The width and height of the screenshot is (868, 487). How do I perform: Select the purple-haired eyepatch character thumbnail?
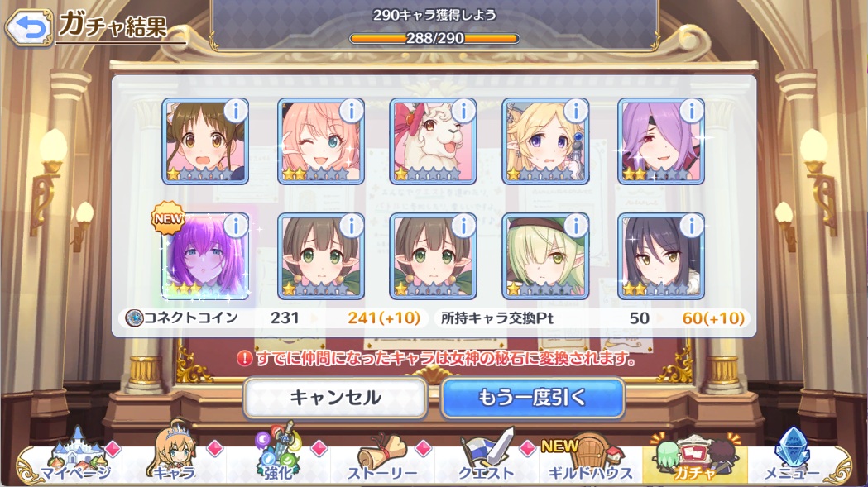point(661,141)
